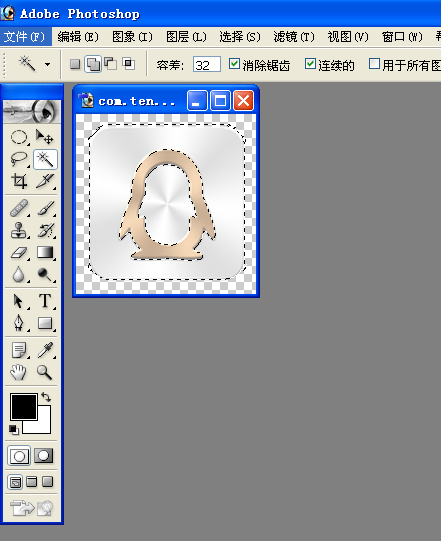Select the Move tool

pos(45,137)
